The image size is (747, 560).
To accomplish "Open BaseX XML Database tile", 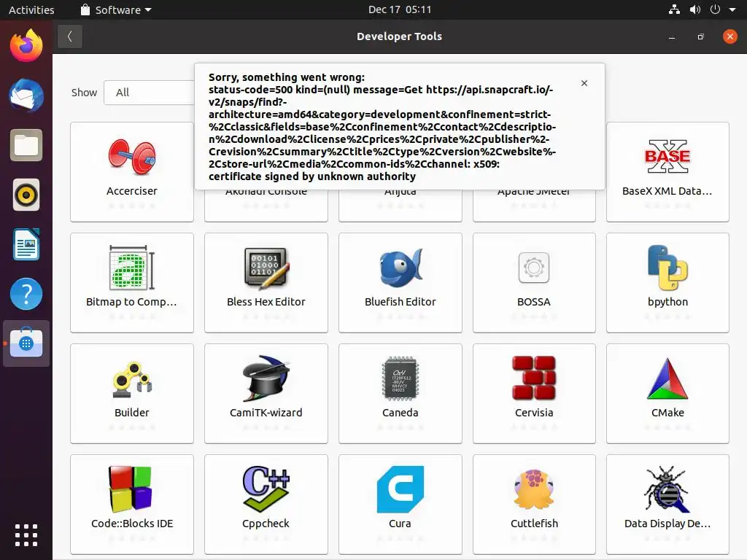I will tap(667, 172).
